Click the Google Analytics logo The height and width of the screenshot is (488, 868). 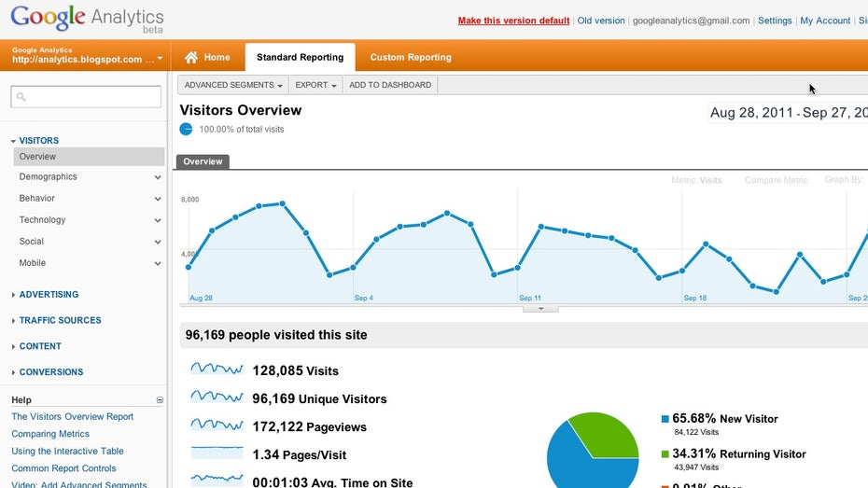pyautogui.click(x=87, y=20)
